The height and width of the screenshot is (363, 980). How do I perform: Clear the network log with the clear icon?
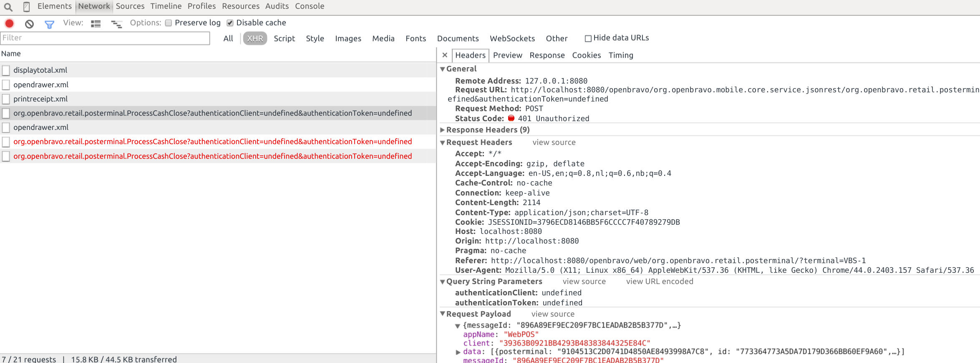tap(29, 24)
